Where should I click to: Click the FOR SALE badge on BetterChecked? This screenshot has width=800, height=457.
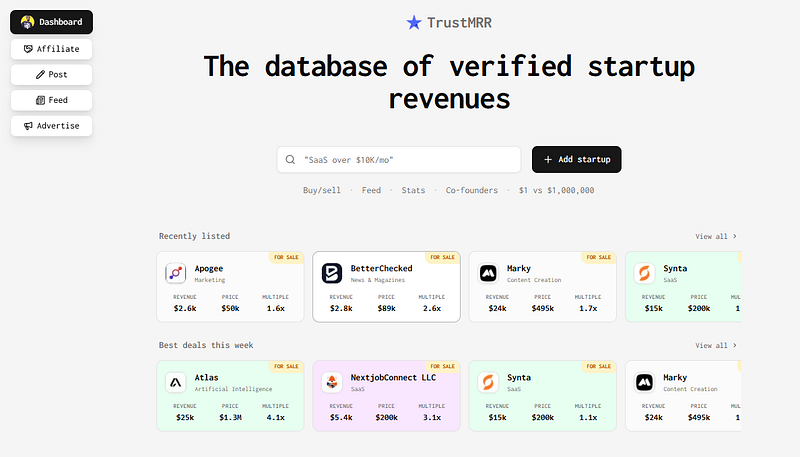(442, 257)
